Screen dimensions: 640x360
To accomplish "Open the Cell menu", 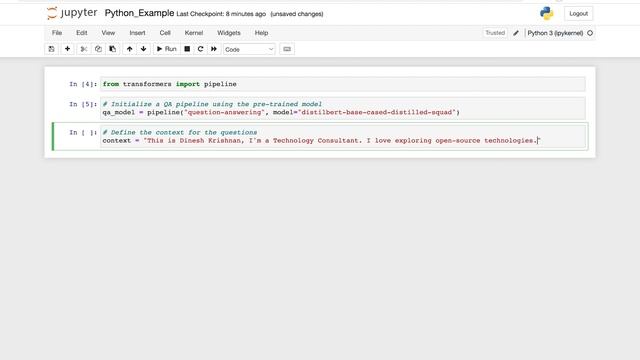I will 165,33.
